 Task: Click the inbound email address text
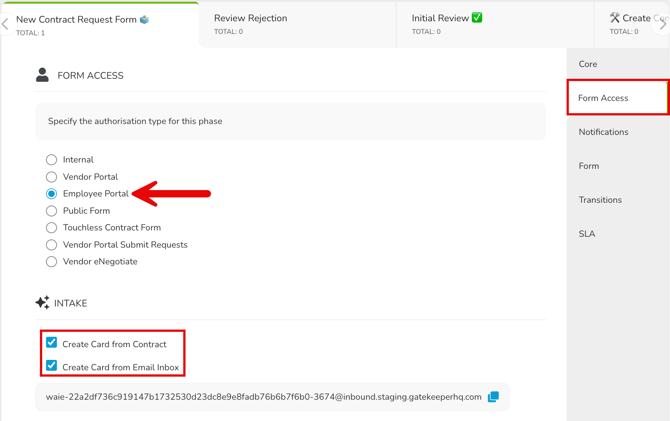[x=264, y=397]
